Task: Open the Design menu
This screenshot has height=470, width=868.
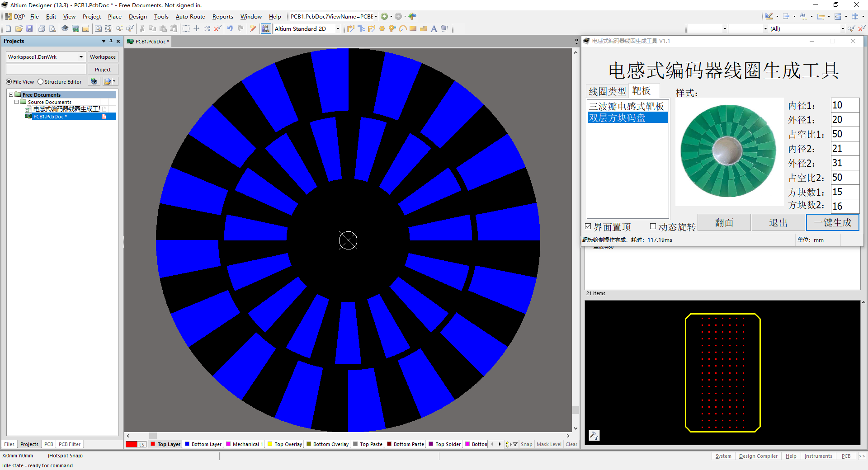Action: tap(137, 17)
